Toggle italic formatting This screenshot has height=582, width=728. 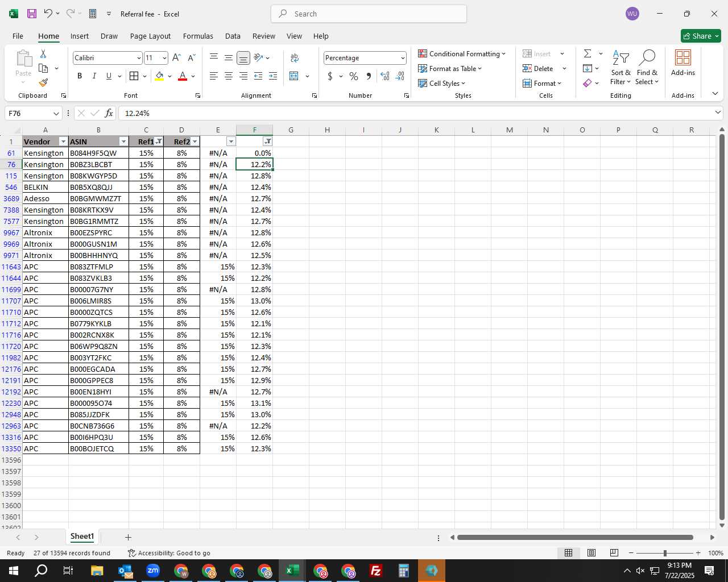[94, 76]
